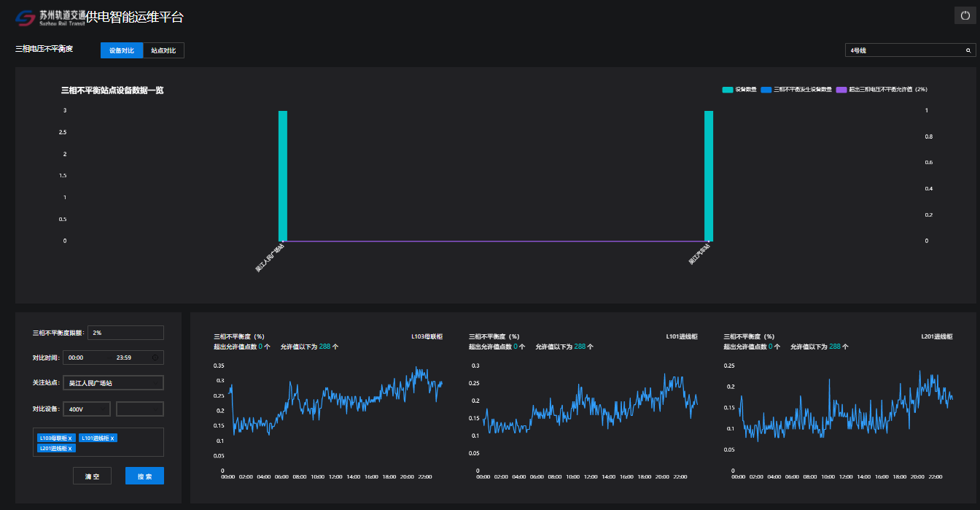Open the 关注站点 dropdown showing 吴江人民广场站
Image resolution: width=980 pixels, height=510 pixels.
click(114, 382)
